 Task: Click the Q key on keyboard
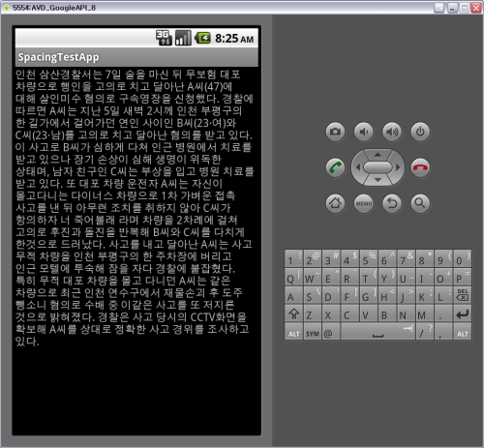click(x=293, y=277)
